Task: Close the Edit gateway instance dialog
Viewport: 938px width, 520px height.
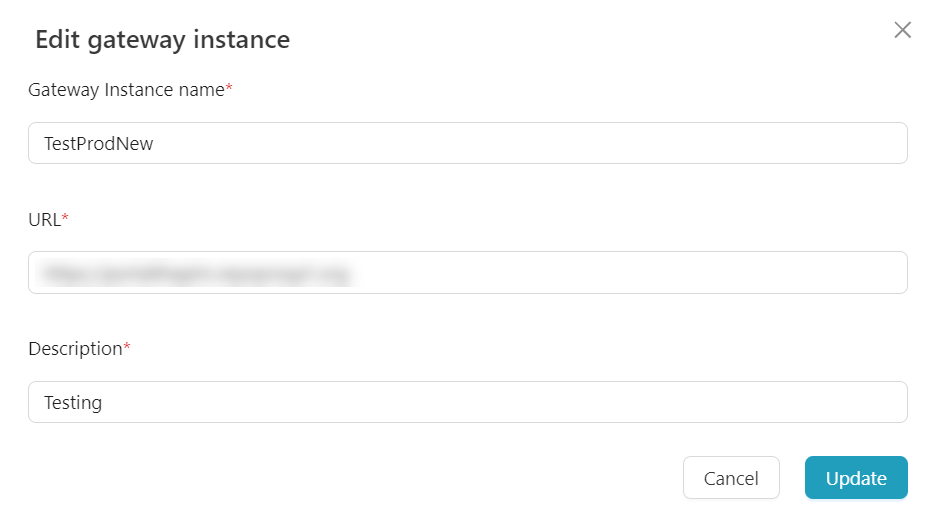Action: pyautogui.click(x=902, y=30)
